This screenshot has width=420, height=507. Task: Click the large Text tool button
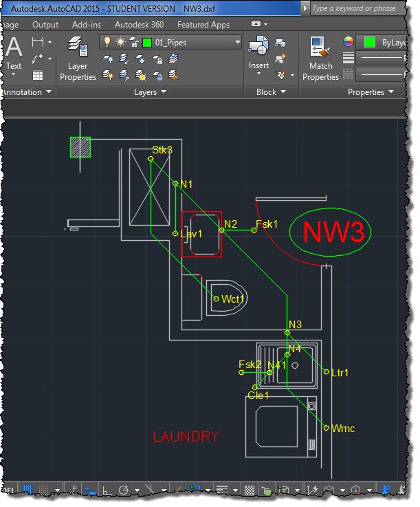click(14, 56)
